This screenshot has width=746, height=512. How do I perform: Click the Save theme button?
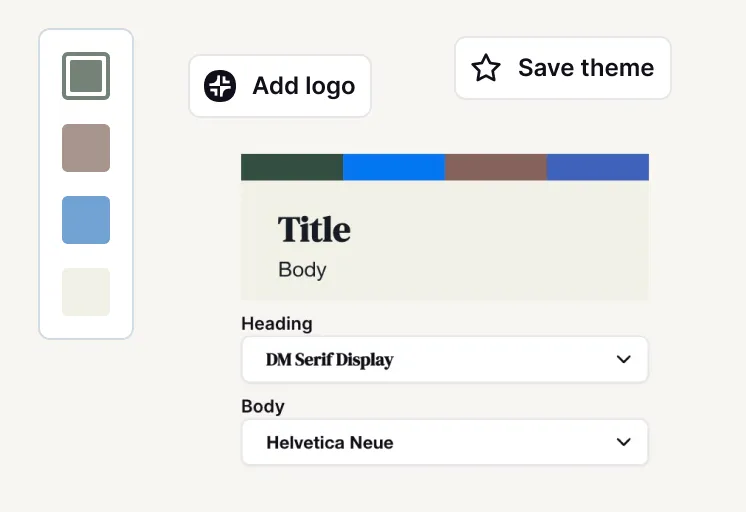click(563, 68)
